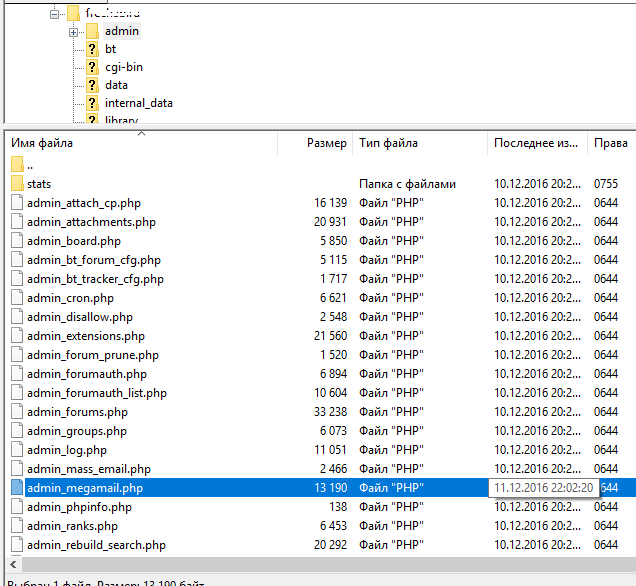
Task: Click the freehab.ru folder icon
Action: coord(73,13)
